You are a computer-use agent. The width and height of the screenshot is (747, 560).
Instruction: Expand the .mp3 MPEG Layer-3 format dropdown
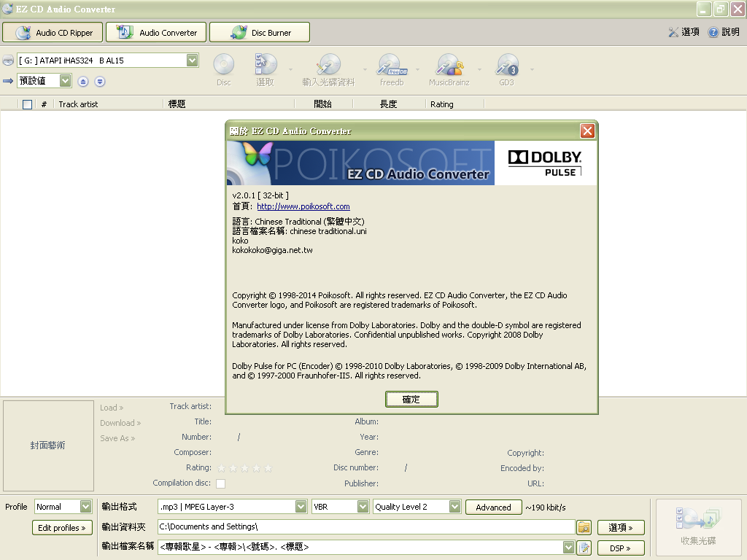point(301,506)
